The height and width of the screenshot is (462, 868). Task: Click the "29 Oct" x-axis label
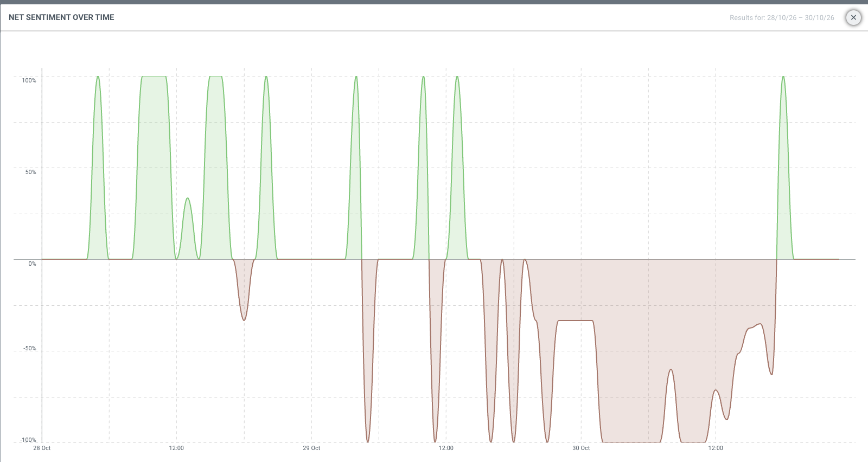(311, 448)
